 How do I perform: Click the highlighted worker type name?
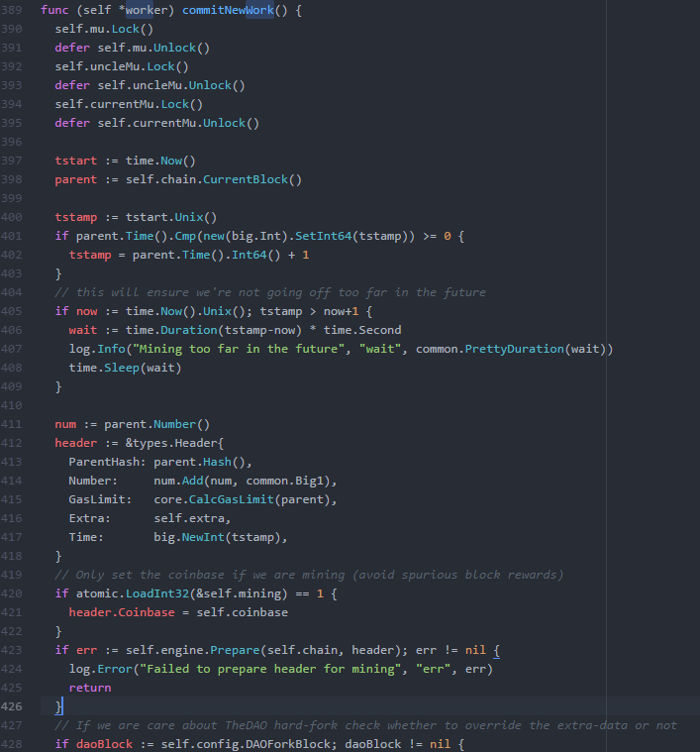(147, 10)
